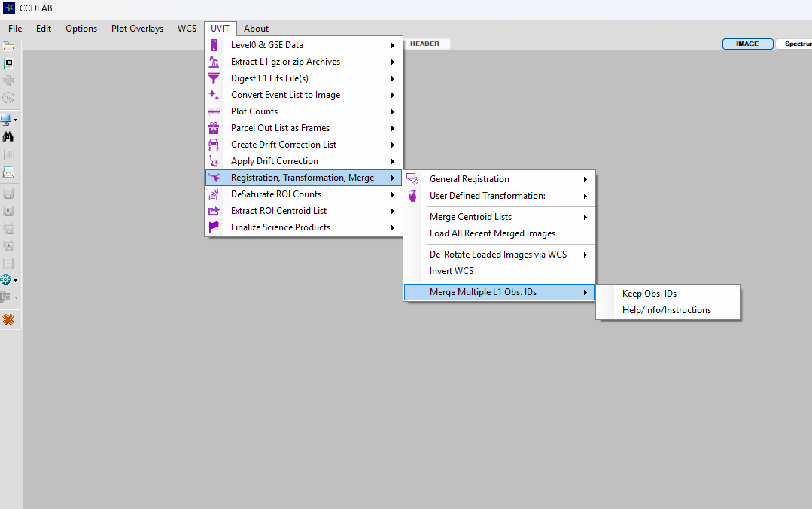Viewport: 812px width, 509px height.
Task: Open the WCS menu
Action: click(x=187, y=29)
